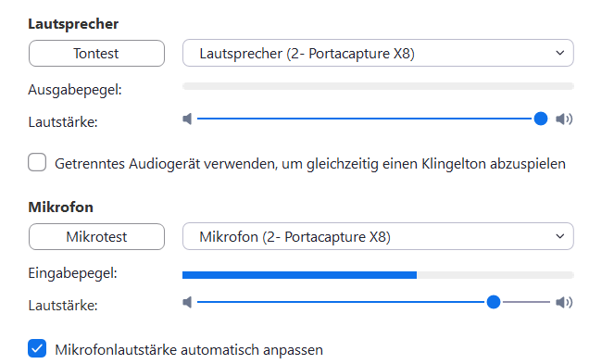Expand microphone device list via its chevron arrow
The width and height of the screenshot is (614, 364).
point(560,236)
